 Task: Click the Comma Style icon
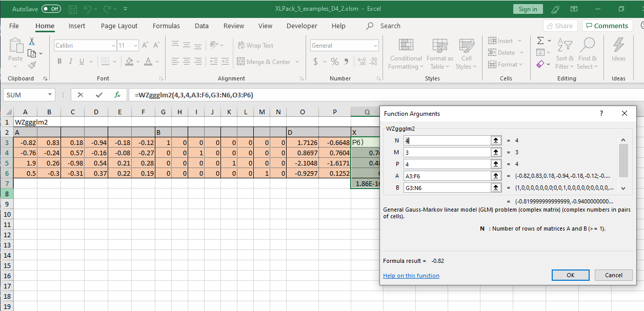click(347, 61)
